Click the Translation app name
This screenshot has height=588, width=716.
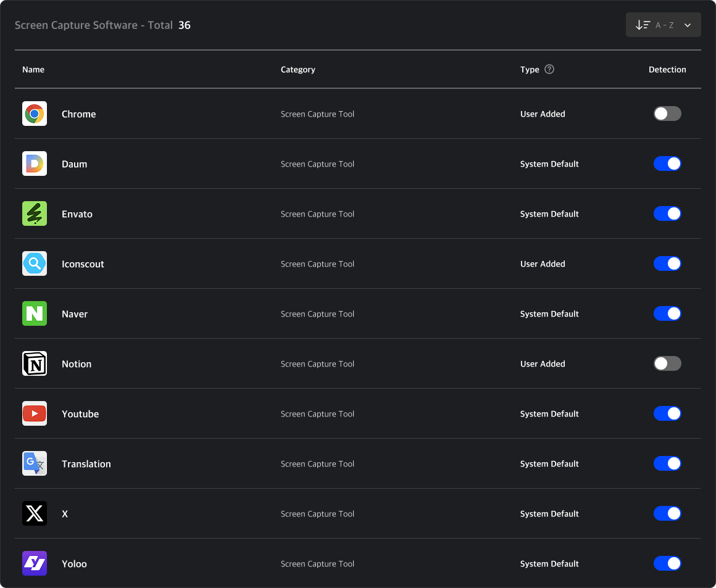coord(86,464)
